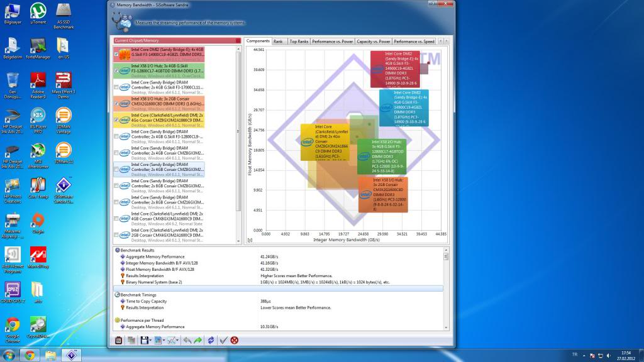
Task: Open Core Temp desktop icon
Action: tap(38, 188)
